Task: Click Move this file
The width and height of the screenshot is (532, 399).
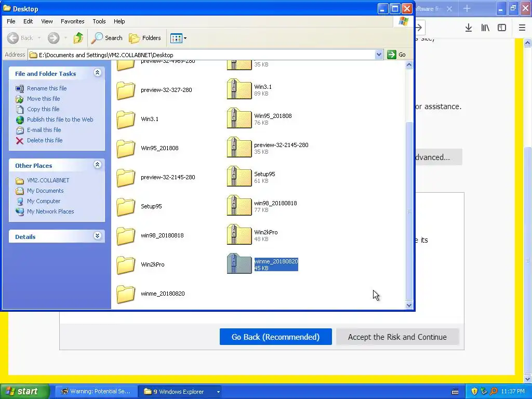Action: [44, 99]
